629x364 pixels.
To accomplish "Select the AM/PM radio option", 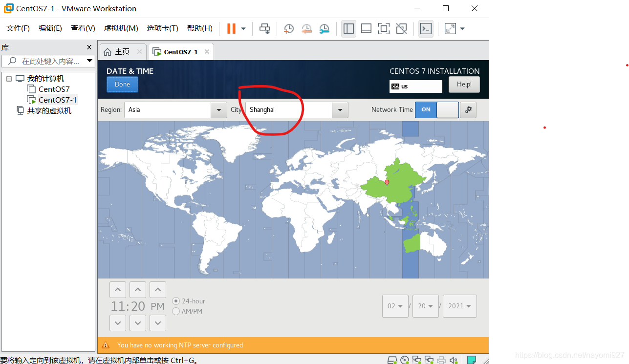I will point(188,311).
